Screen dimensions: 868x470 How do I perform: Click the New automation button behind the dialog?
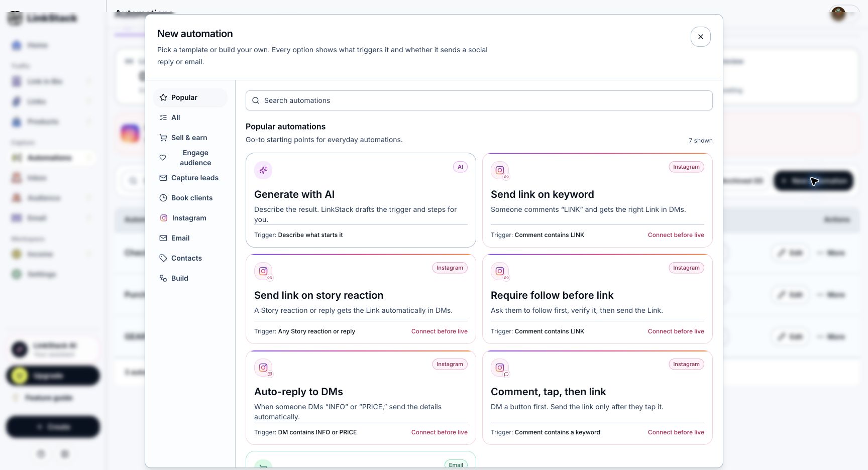(x=813, y=181)
